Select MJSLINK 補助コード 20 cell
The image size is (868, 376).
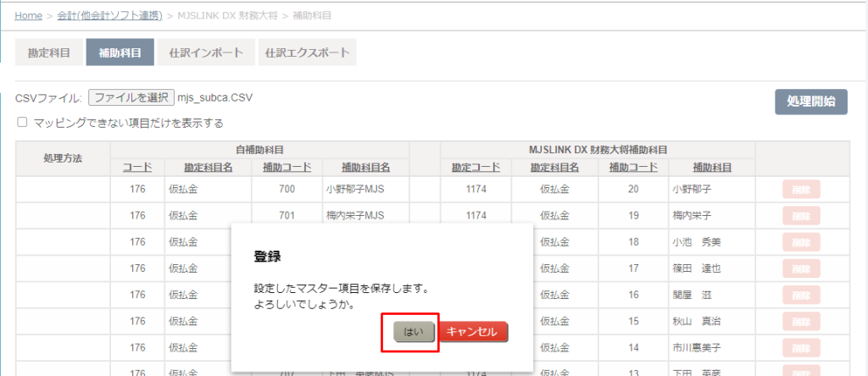click(633, 189)
